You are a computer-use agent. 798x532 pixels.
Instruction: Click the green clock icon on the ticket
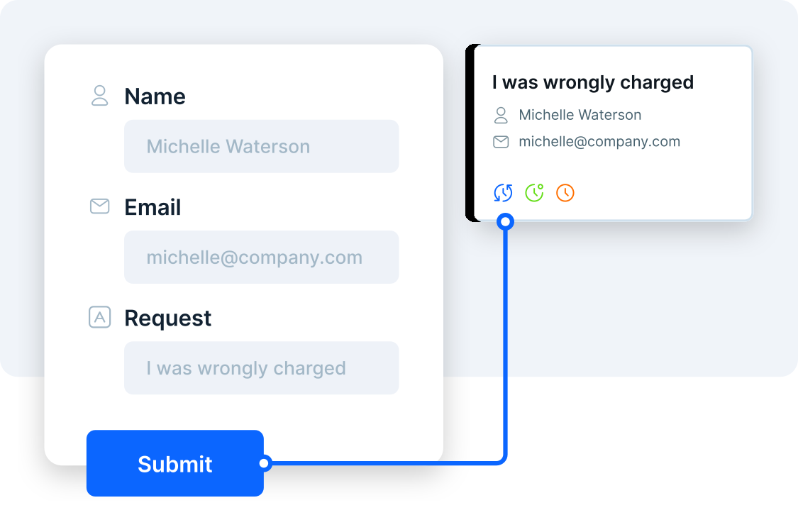point(534,192)
